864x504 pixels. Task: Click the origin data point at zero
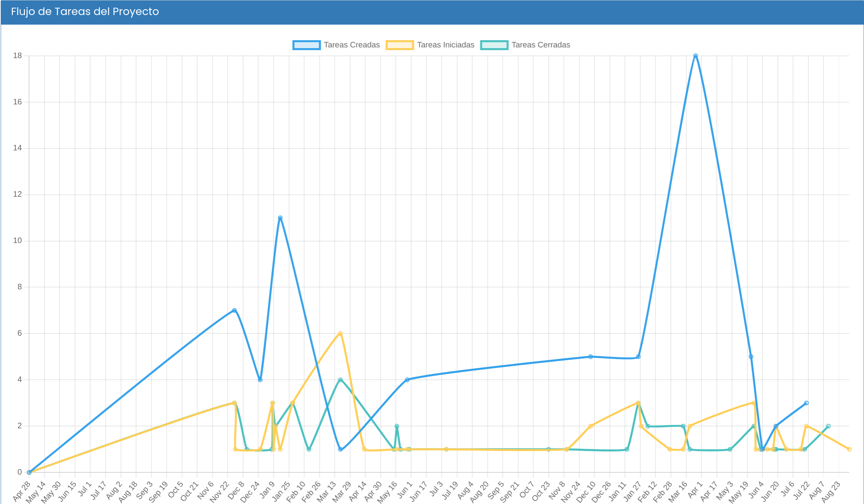click(29, 472)
